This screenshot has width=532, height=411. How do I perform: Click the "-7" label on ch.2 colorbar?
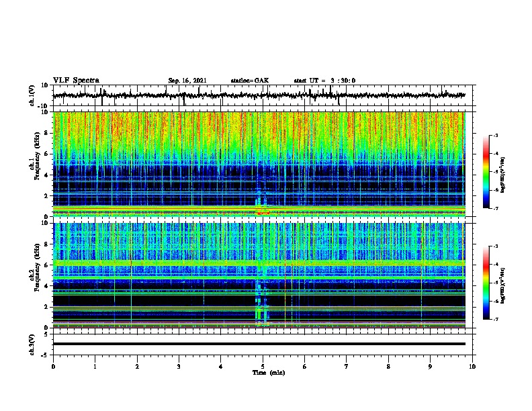[495, 320]
